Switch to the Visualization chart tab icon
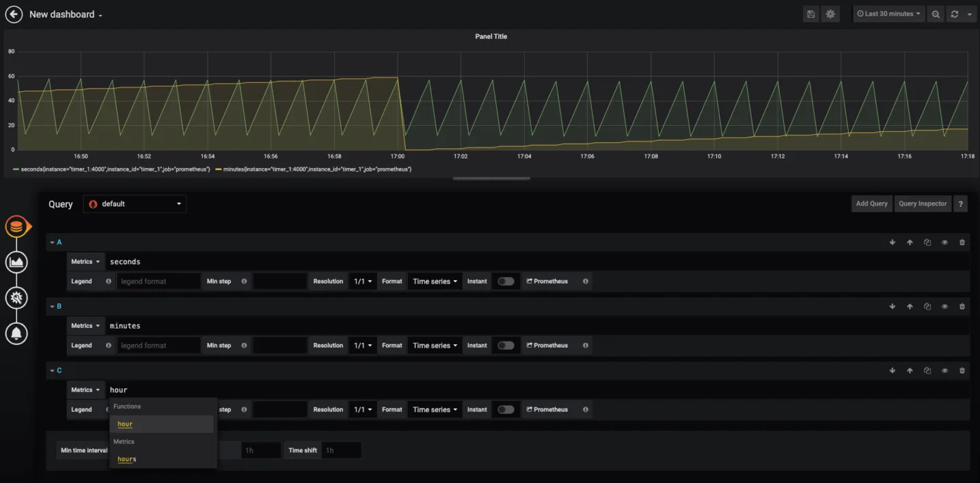Screen dimensions: 980x483 [x=16, y=262]
